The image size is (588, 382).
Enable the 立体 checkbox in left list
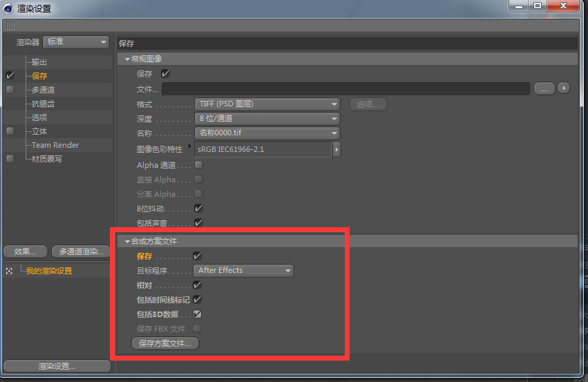click(10, 131)
